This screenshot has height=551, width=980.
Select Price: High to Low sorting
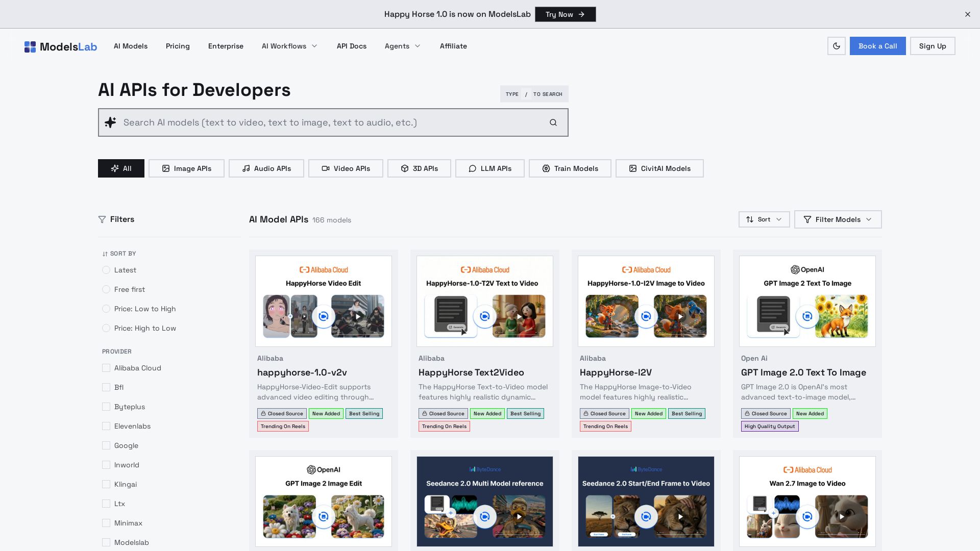tap(106, 328)
